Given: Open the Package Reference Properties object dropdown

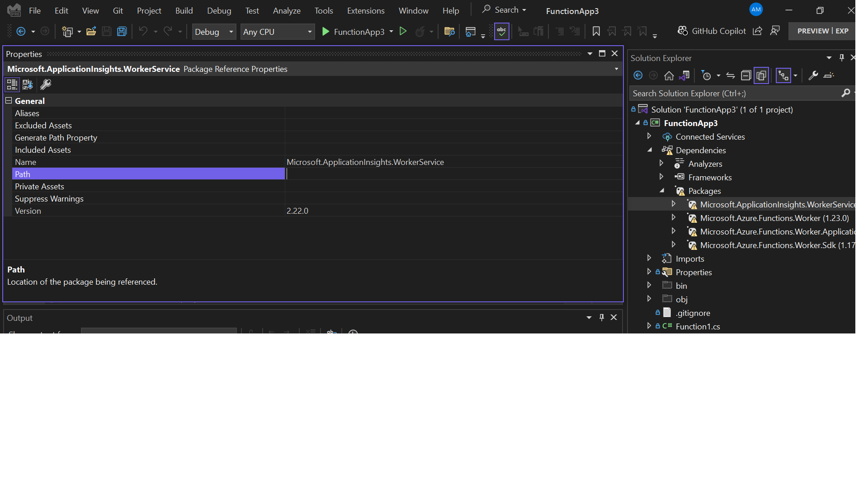Looking at the screenshot, I should coord(616,69).
